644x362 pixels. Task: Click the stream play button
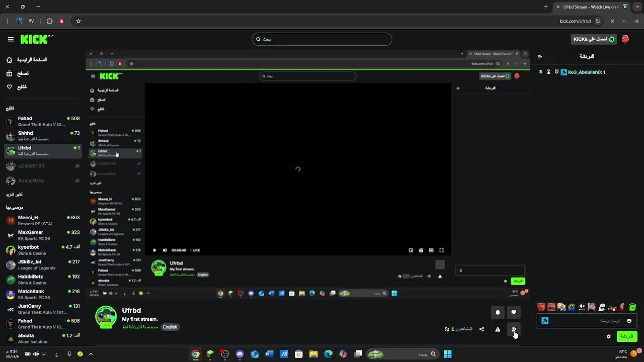pyautogui.click(x=154, y=250)
